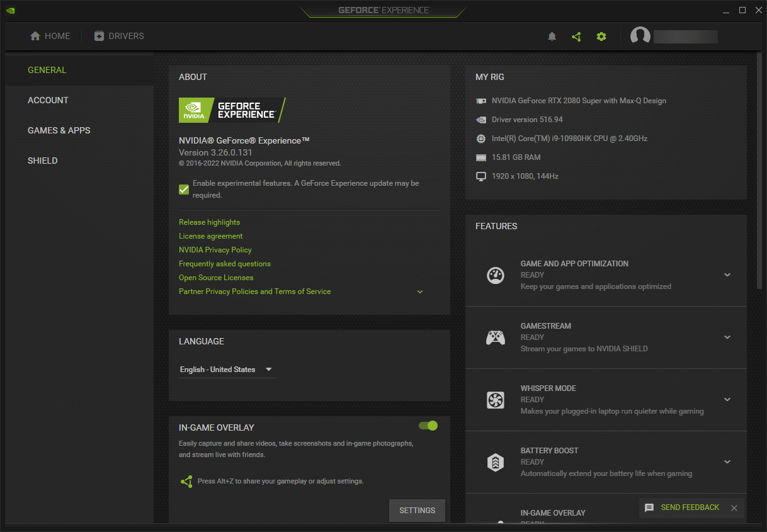Image resolution: width=767 pixels, height=532 pixels.
Task: Uncheck Enable experimental features checkbox
Action: pyautogui.click(x=184, y=189)
